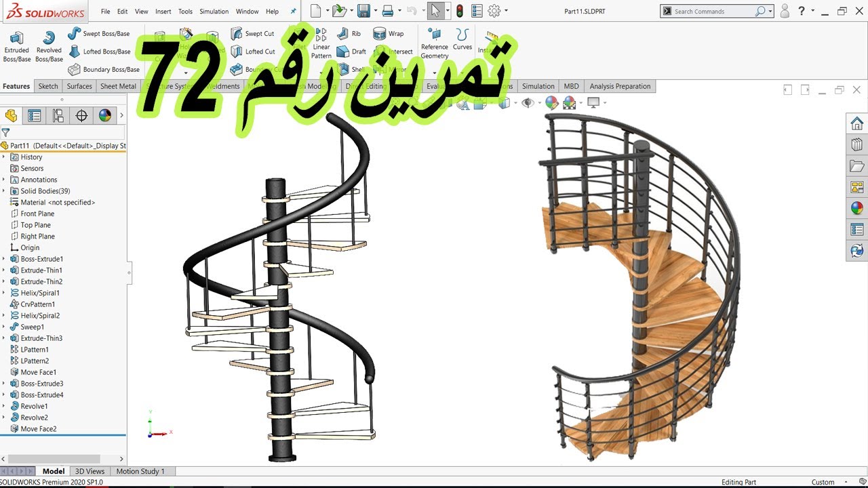Select the Wrap tool
The width and height of the screenshot is (868, 488).
click(x=389, y=33)
